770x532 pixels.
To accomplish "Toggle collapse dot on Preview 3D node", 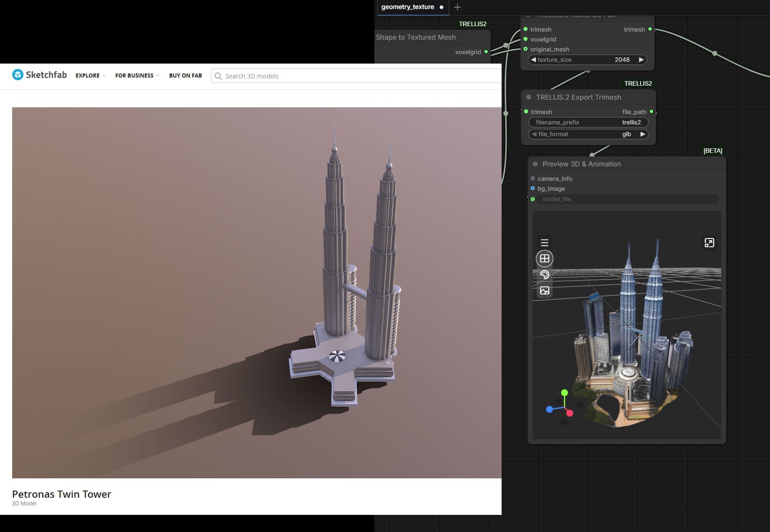I will tap(535, 164).
